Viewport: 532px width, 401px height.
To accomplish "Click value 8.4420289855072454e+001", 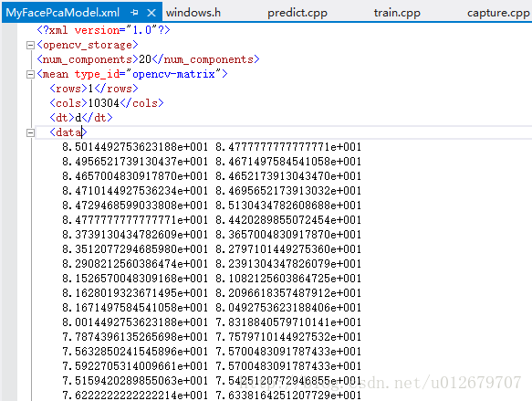I will (x=288, y=220).
